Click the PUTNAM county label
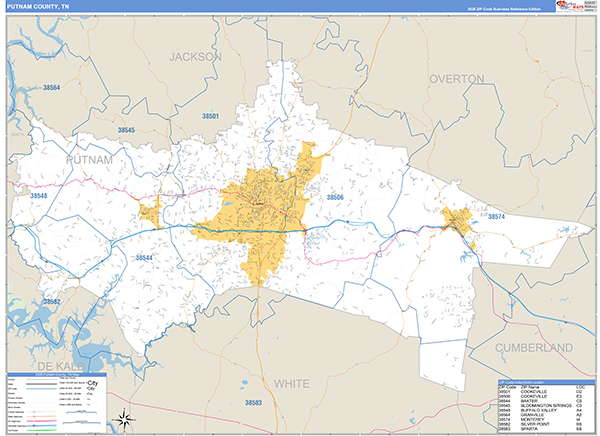The image size is (600, 436). pos(90,160)
